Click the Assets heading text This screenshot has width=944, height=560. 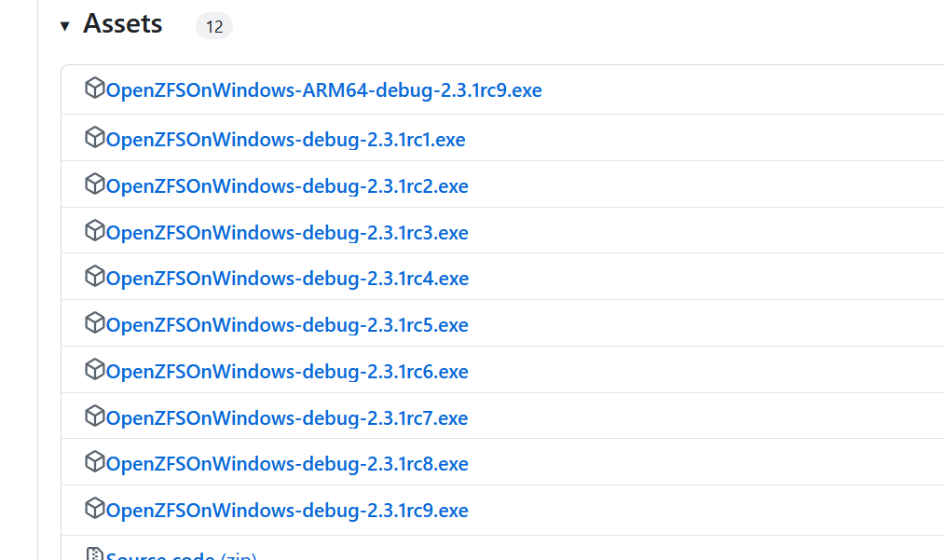tap(122, 24)
